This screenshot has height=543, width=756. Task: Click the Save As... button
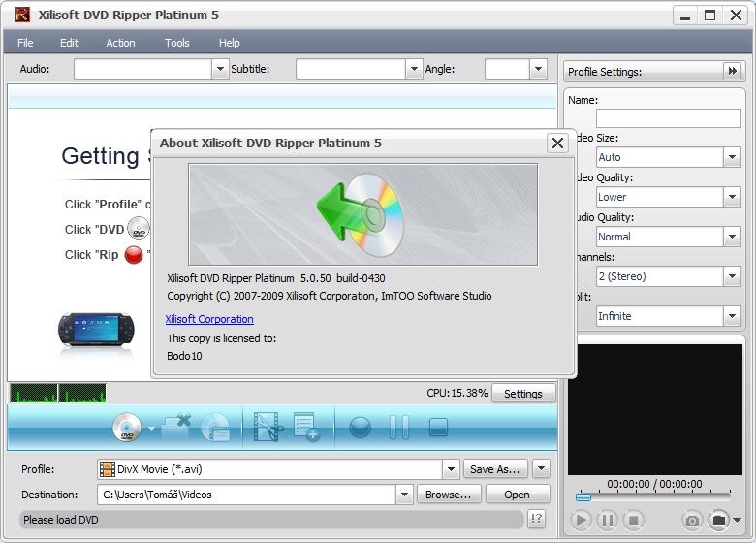coord(495,468)
